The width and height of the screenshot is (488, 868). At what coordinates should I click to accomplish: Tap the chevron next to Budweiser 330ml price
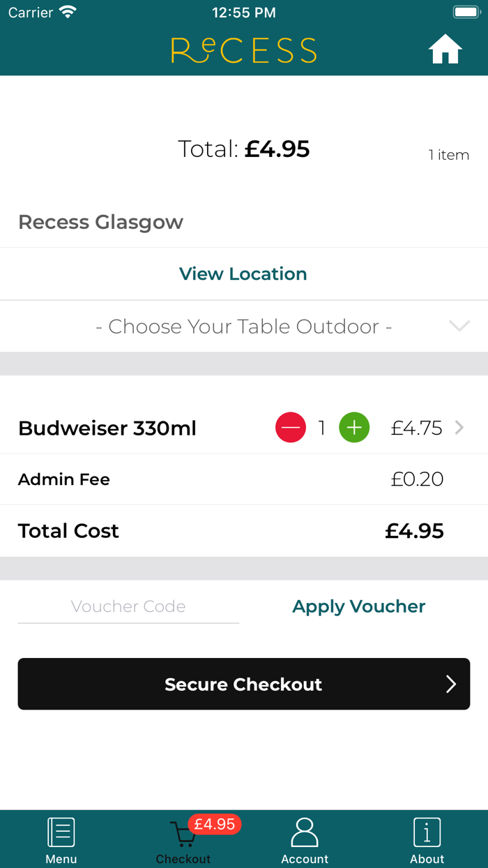coord(460,428)
